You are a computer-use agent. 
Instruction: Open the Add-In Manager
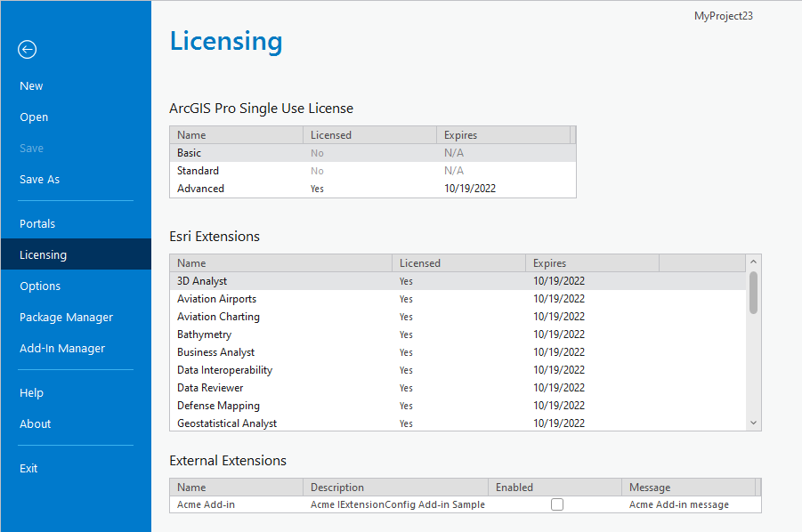coord(62,348)
